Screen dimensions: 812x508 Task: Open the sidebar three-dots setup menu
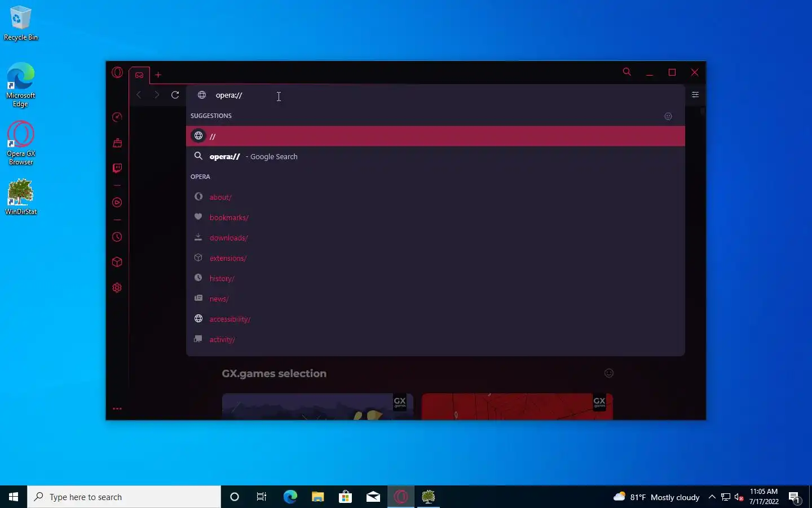pyautogui.click(x=117, y=409)
